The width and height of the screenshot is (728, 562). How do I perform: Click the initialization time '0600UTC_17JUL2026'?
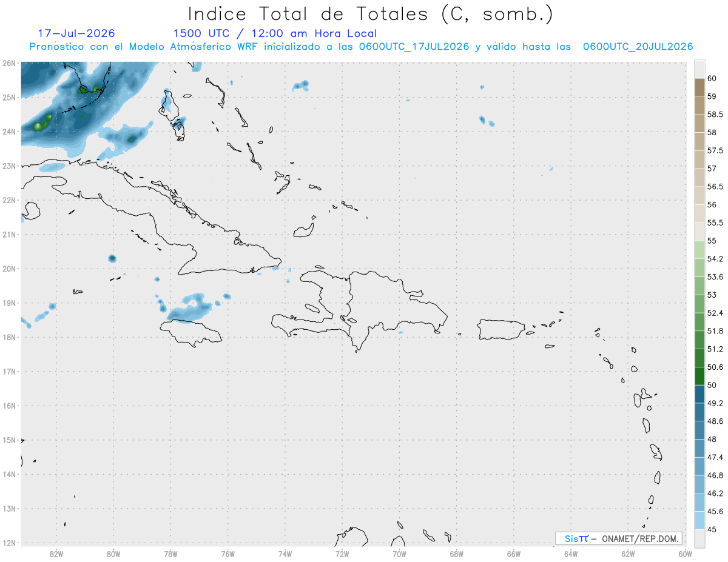click(414, 47)
